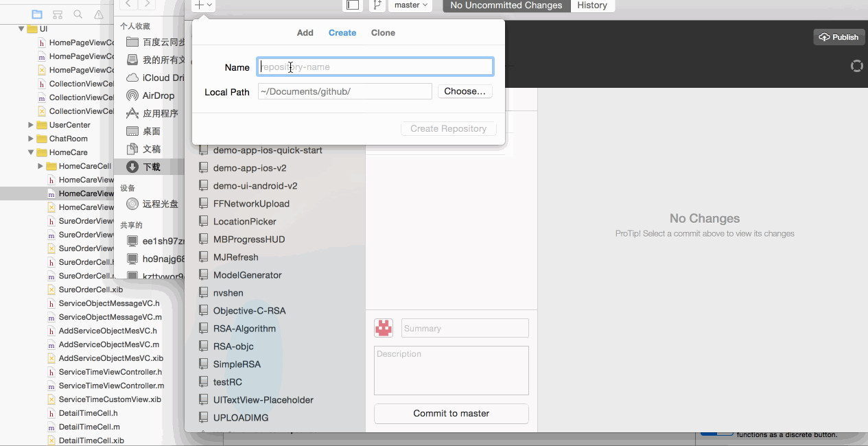Expand the UserCenter group in Xcode
The image size is (868, 446).
point(31,125)
